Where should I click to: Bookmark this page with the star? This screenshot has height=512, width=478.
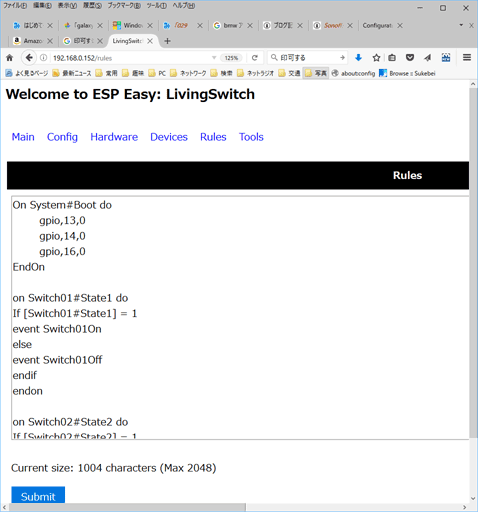(376, 58)
